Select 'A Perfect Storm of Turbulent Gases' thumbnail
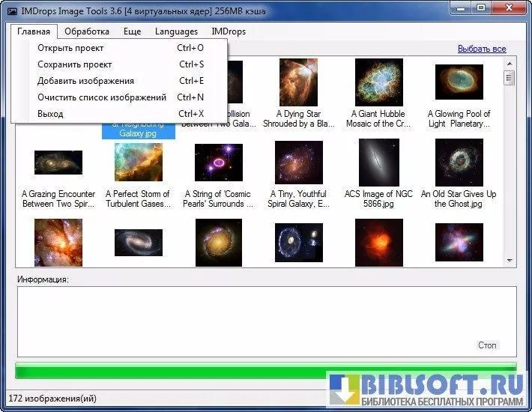The image size is (532, 412). pyautogui.click(x=138, y=163)
